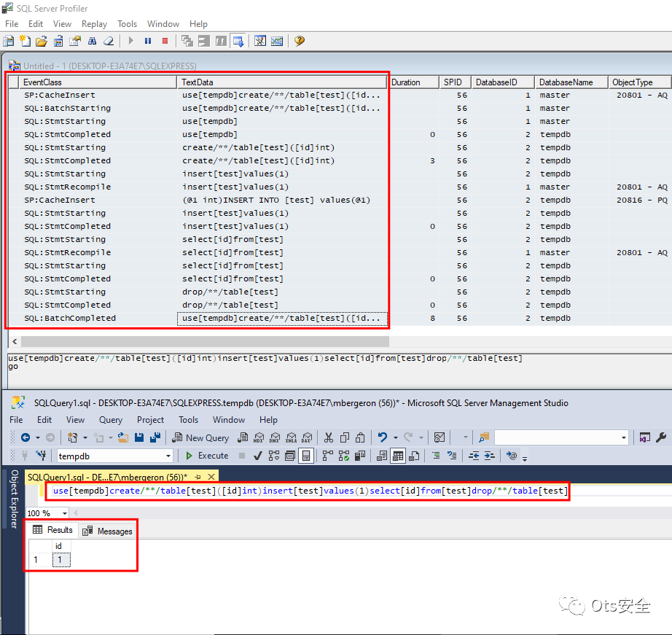Click the Undo arrow in SSMS toolbar
Screen dimensions: 672x635
click(x=383, y=437)
